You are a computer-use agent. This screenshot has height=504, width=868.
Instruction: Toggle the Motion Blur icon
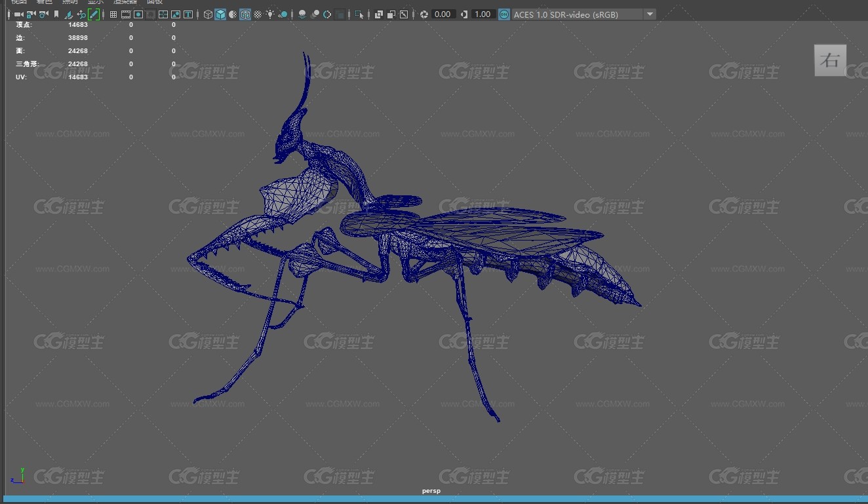pos(315,14)
